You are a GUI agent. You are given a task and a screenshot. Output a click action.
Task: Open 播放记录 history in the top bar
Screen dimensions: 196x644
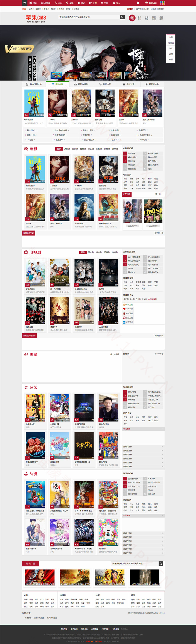click(151, 3)
